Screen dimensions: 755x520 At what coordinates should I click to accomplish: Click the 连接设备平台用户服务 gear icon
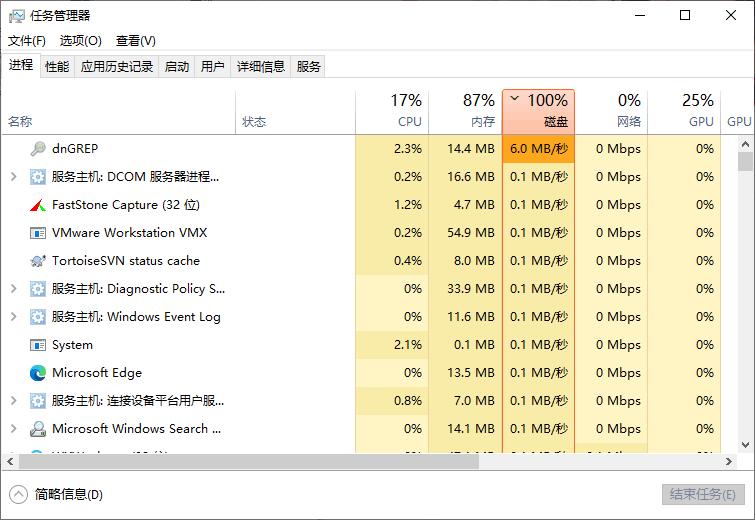[x=38, y=401]
